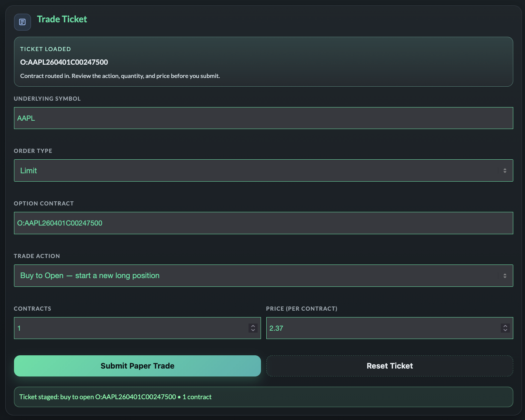Viewport: 525px width, 420px height.
Task: Click the Trade Ticket document icon
Action: pos(22,22)
